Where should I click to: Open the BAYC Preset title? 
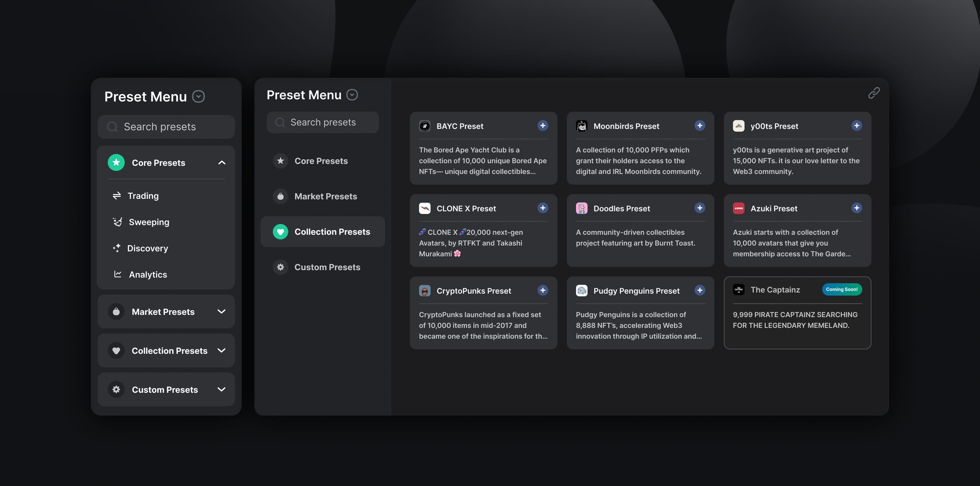pyautogui.click(x=460, y=126)
